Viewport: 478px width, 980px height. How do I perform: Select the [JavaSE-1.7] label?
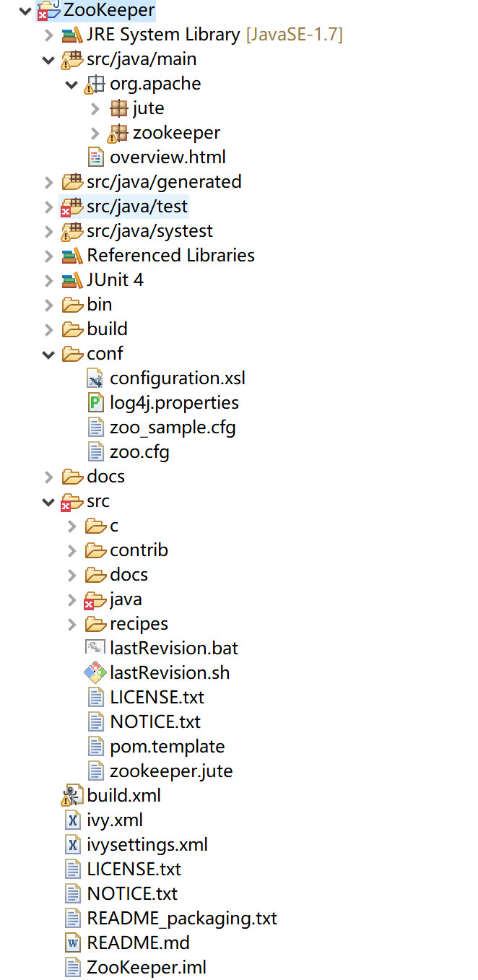(294, 35)
